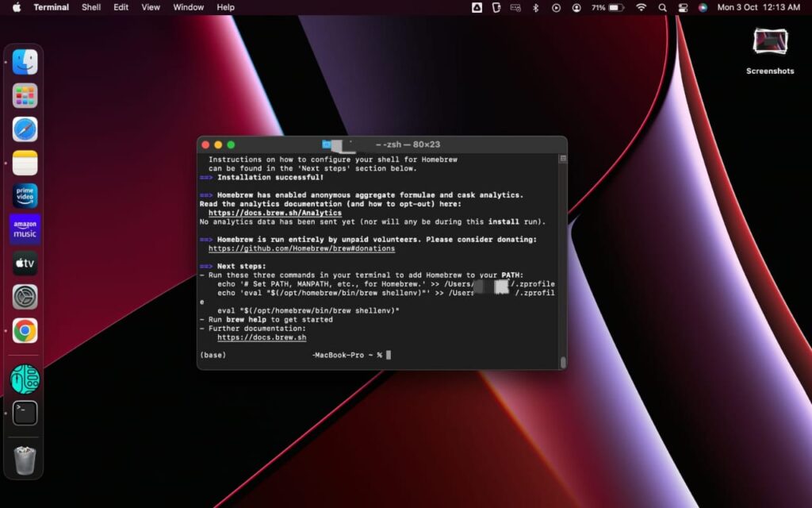Image resolution: width=812 pixels, height=508 pixels.
Task: Open Amazon Music
Action: [x=25, y=229]
